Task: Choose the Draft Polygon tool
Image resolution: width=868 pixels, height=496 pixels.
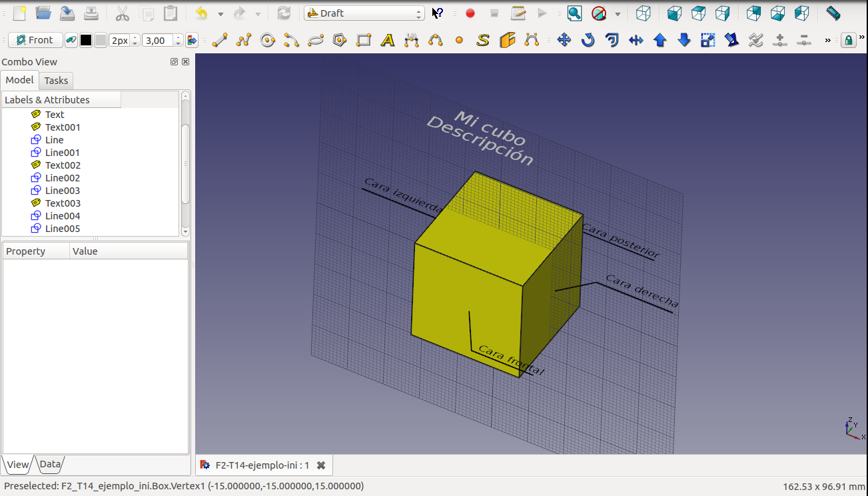Action: (340, 41)
